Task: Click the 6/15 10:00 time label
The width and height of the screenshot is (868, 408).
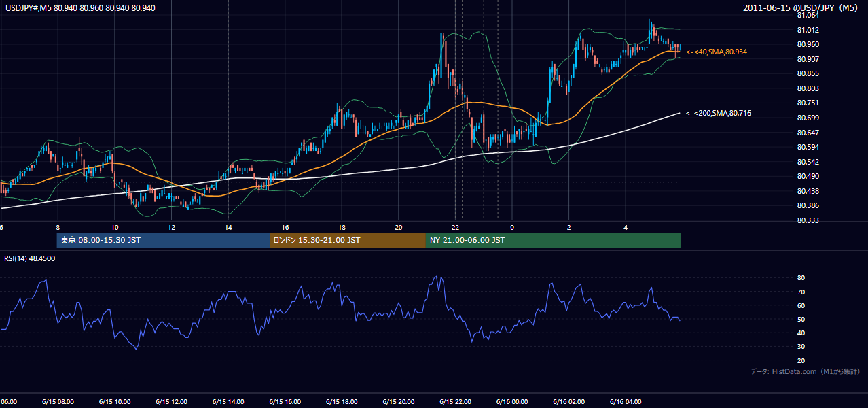Action: [114, 401]
